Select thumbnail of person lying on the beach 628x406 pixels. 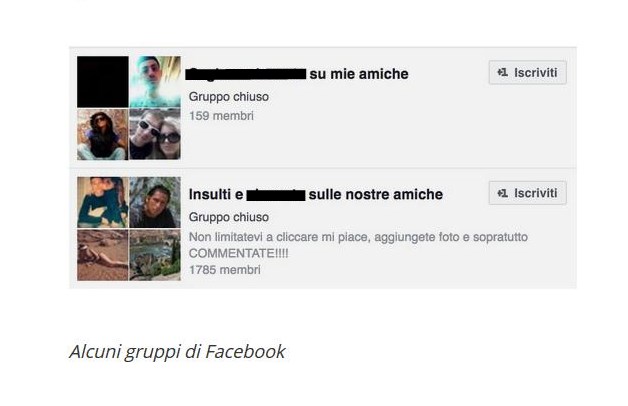[103, 255]
